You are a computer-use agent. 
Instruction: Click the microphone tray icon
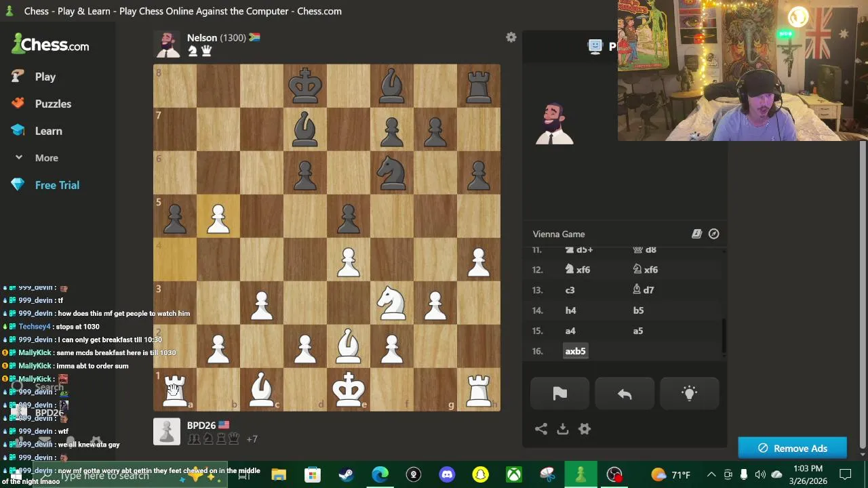pyautogui.click(x=744, y=474)
